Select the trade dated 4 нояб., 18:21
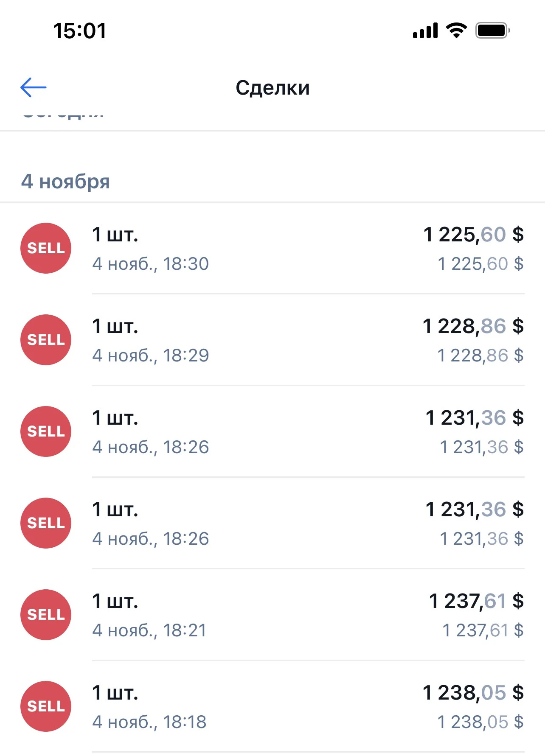Screen dimensions: 545x756 [149, 630]
